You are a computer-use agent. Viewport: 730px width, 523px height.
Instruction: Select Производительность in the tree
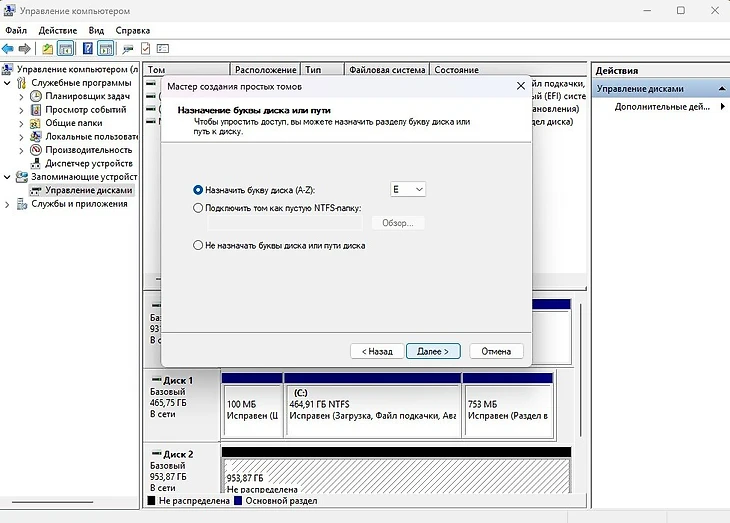click(x=90, y=150)
